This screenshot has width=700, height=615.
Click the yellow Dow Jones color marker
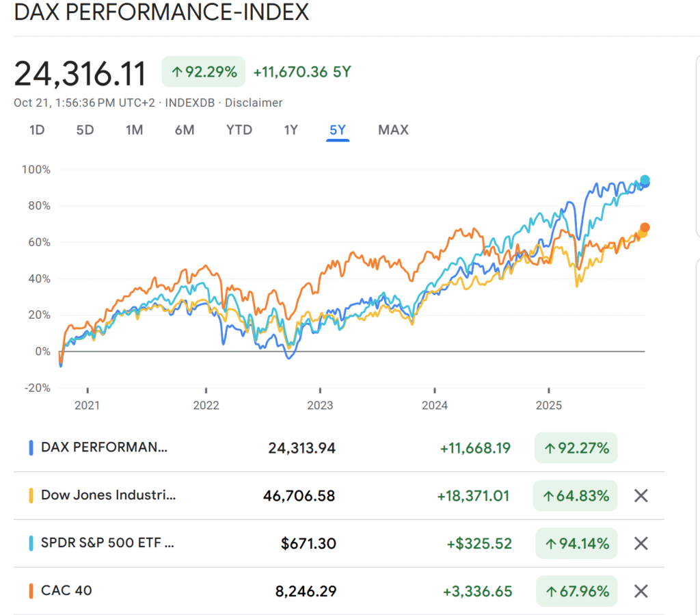31,496
